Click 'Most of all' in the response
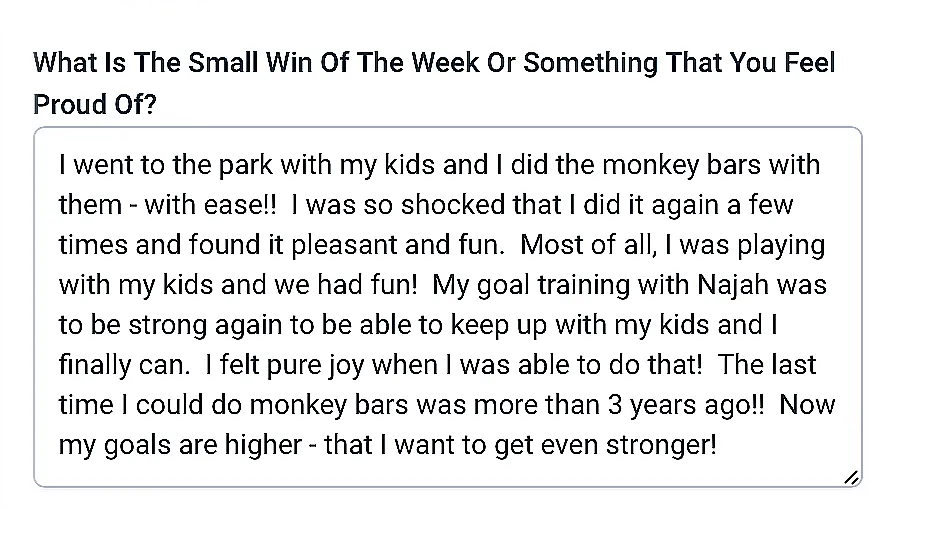 click(588, 245)
